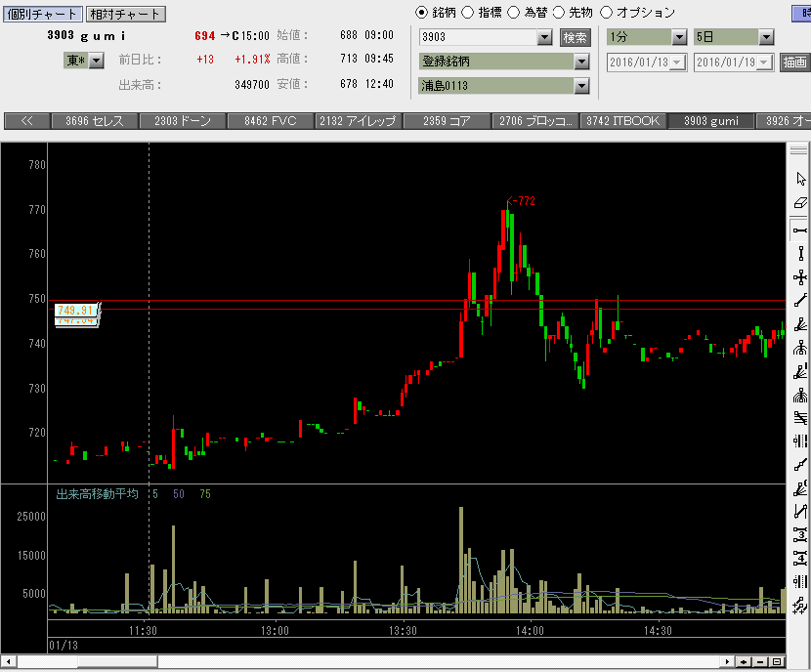Expand the 登録銘柄 dropdown
Image resolution: width=811 pixels, height=672 pixels.
[582, 62]
